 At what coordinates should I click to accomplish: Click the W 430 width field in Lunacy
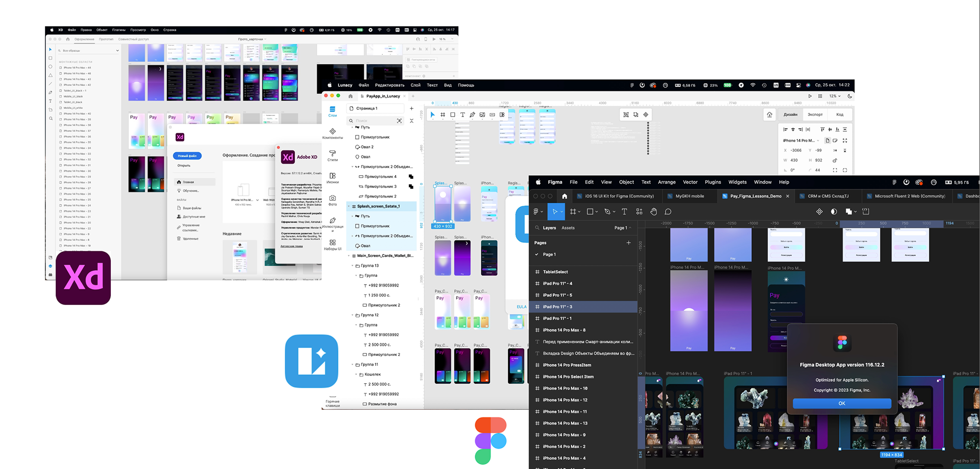click(x=793, y=160)
